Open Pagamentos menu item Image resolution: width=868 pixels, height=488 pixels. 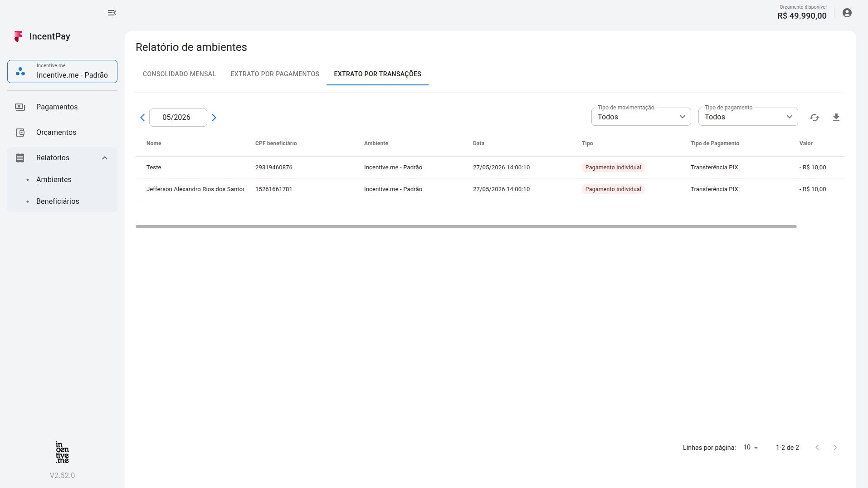[62, 107]
